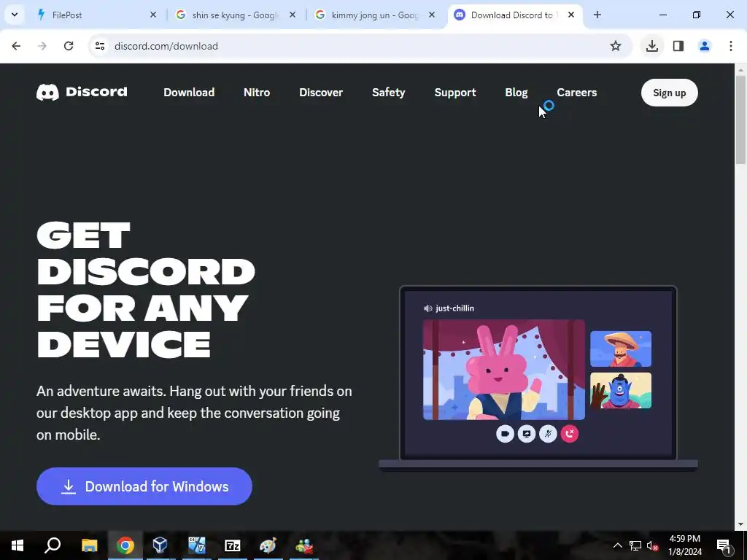Open the notification center icon

coord(724,545)
